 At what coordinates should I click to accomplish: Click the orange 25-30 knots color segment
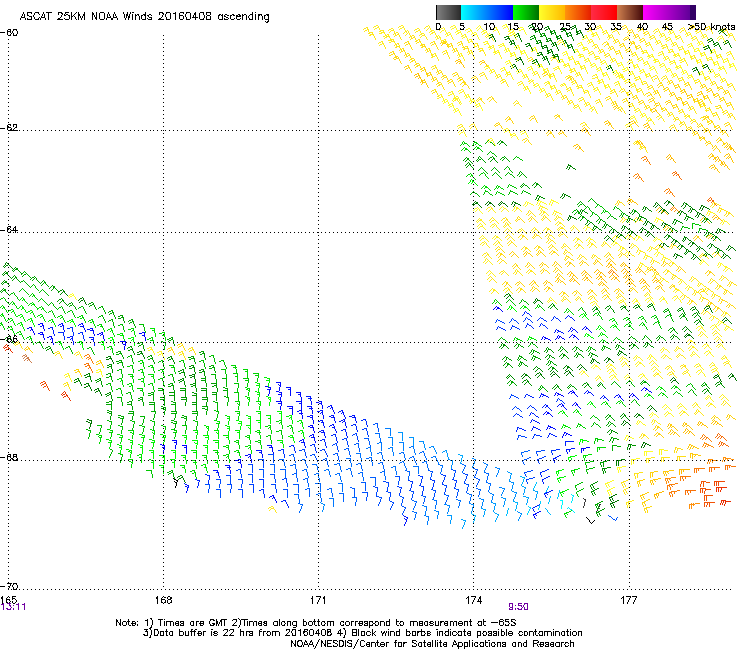(578, 12)
